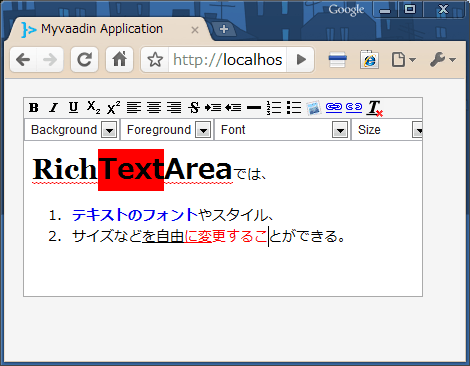Switch to the Myvaadin Application tab

(x=102, y=29)
